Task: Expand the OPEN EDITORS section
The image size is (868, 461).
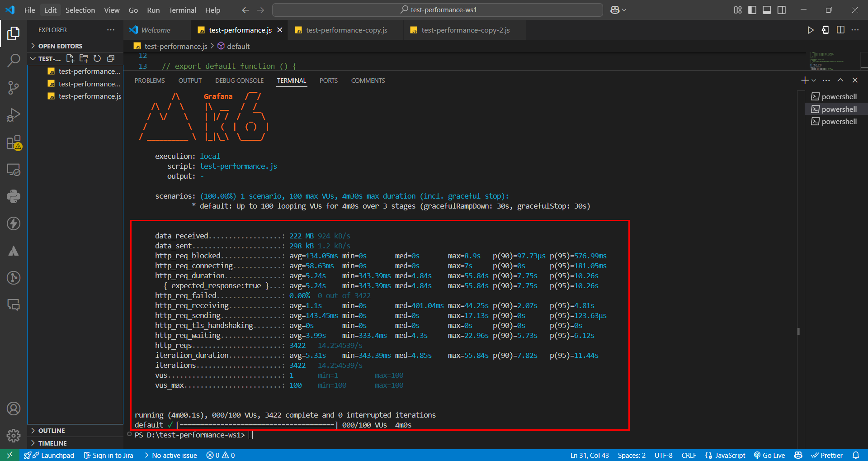Action: point(60,46)
